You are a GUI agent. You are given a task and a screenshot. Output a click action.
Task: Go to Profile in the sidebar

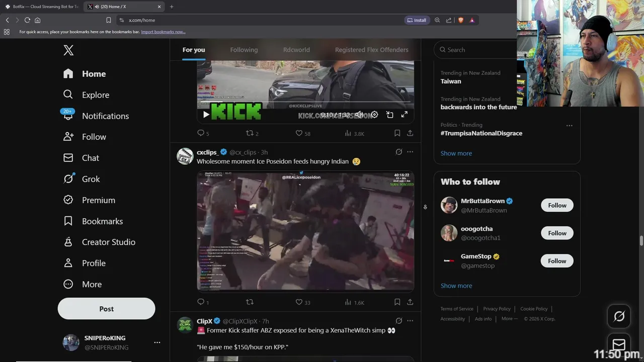click(84, 263)
